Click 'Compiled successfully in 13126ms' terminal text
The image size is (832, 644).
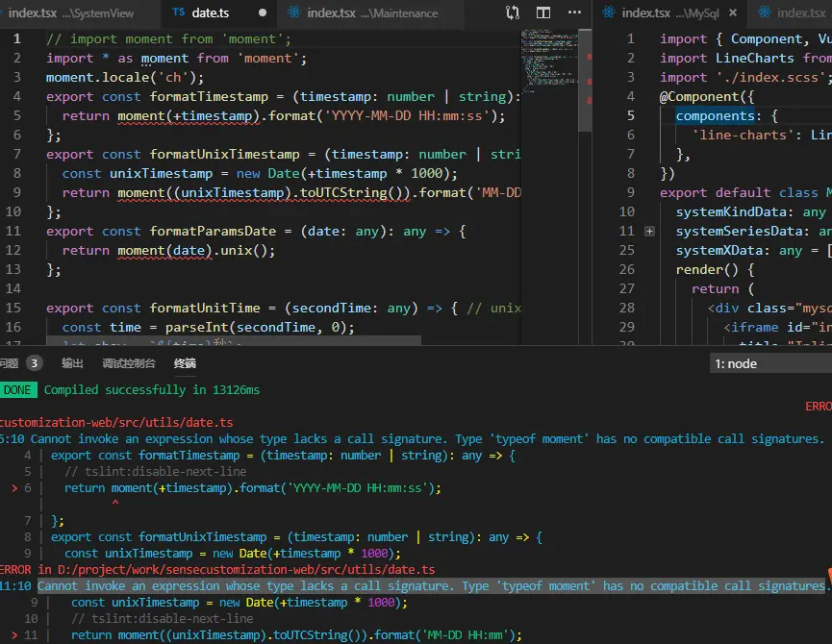pos(152,390)
